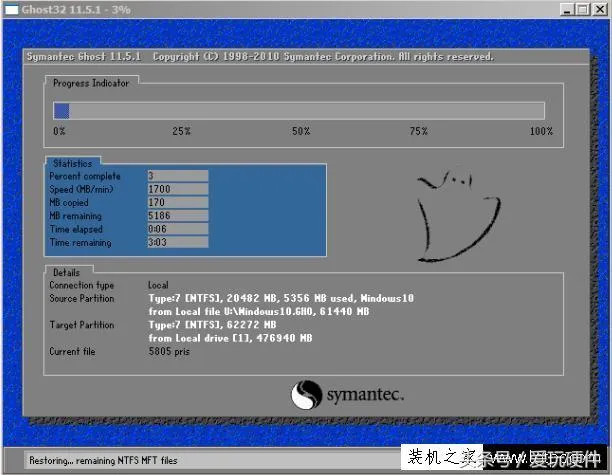Click the 'MB remaining' label

coord(75,216)
